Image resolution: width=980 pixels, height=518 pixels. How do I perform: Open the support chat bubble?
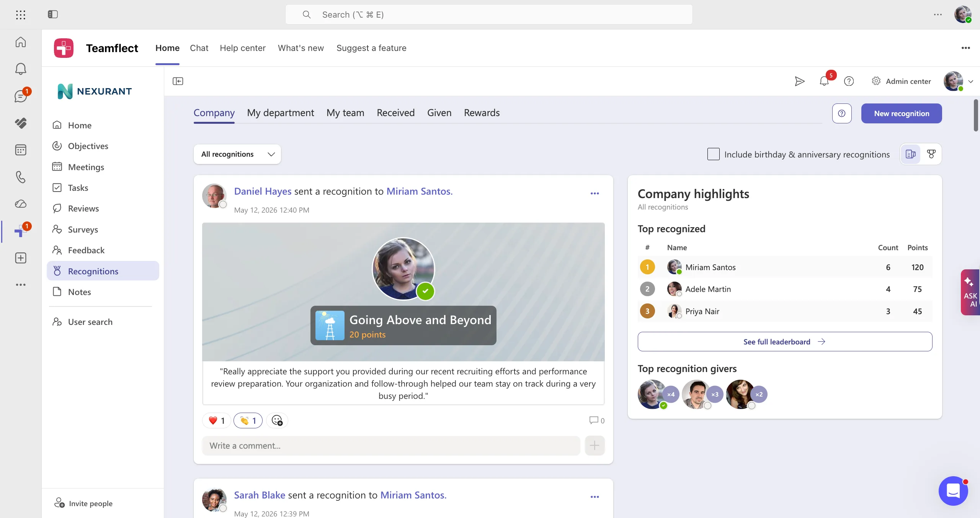tap(953, 491)
